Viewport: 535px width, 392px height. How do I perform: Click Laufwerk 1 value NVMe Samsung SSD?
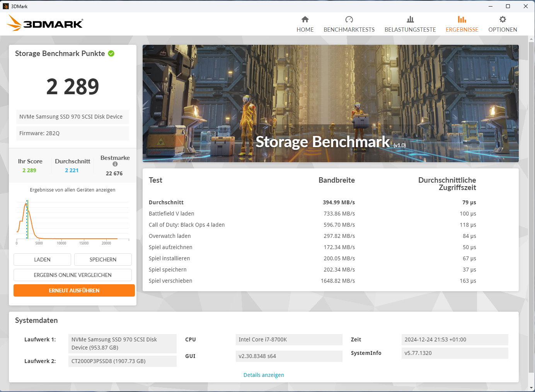[123, 344]
